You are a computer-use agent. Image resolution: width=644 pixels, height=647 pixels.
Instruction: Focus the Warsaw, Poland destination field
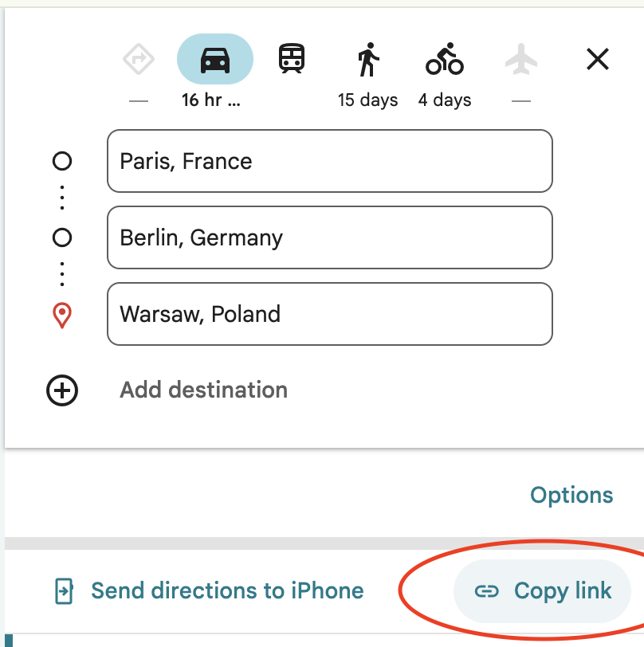tap(329, 314)
